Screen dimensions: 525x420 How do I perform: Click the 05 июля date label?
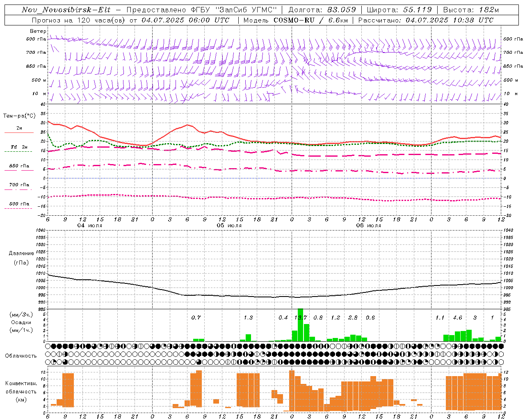(229, 226)
